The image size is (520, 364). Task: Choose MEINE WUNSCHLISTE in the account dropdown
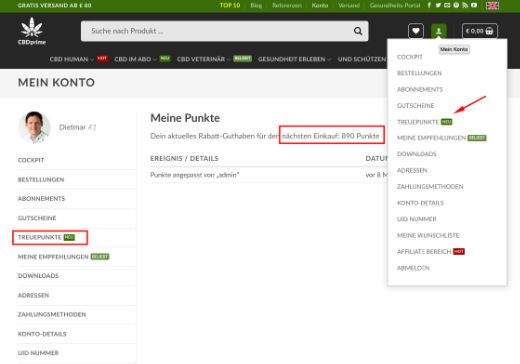428,235
